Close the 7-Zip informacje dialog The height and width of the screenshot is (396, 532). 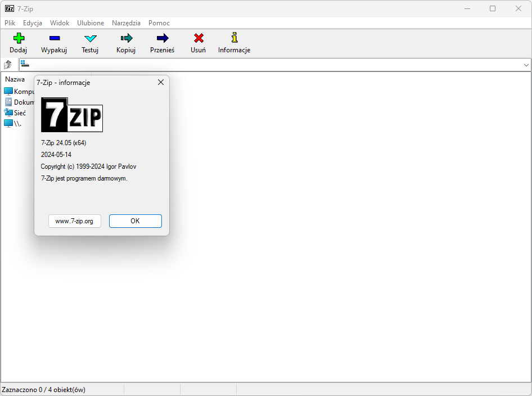pyautogui.click(x=161, y=83)
